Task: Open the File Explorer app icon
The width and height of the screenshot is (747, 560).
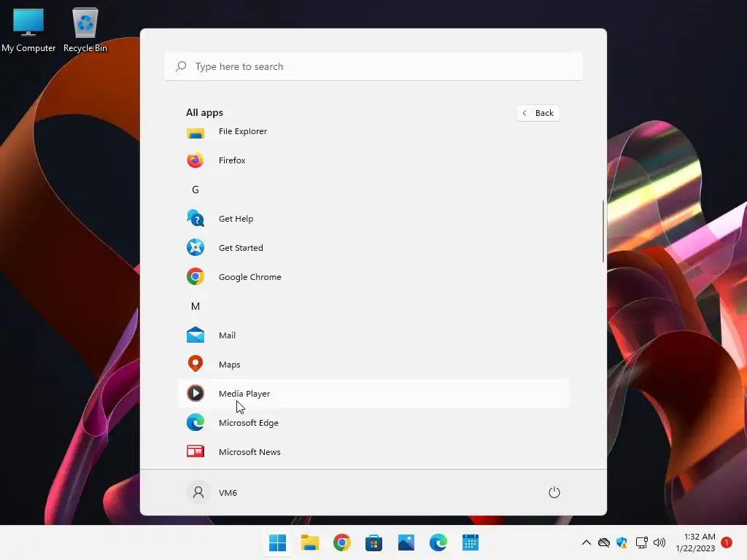Action: coord(196,133)
